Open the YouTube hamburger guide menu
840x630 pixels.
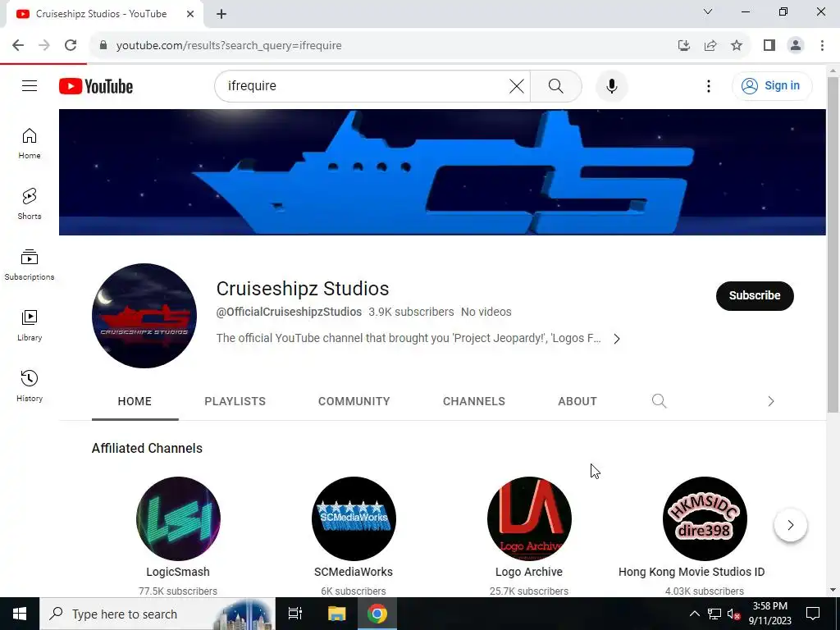point(30,85)
